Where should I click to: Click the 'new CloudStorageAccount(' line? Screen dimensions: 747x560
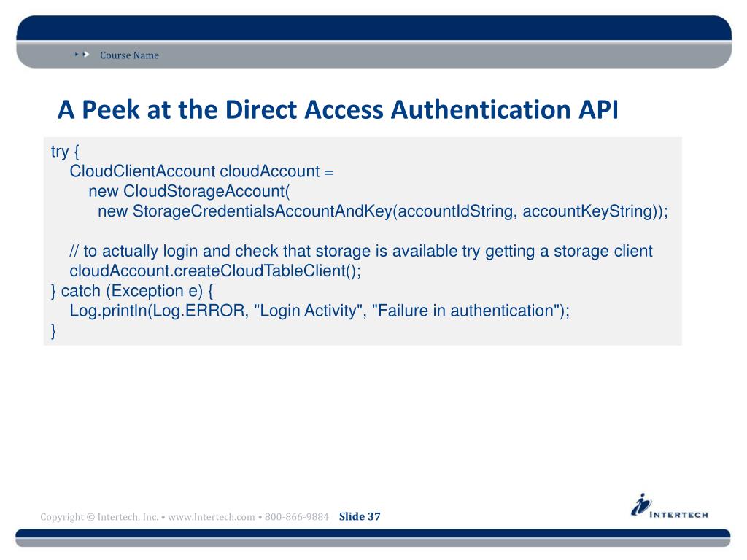tap(189, 192)
